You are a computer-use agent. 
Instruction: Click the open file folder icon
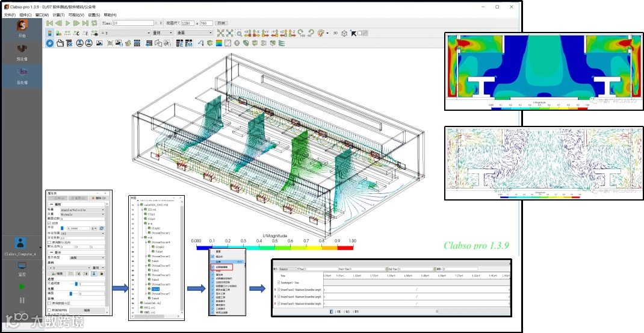60,43
